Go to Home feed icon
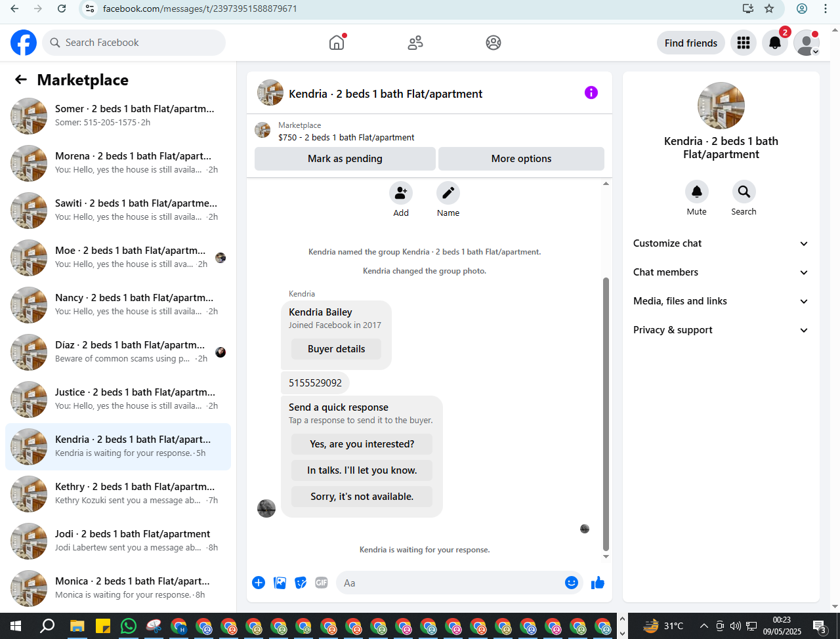 tap(337, 43)
